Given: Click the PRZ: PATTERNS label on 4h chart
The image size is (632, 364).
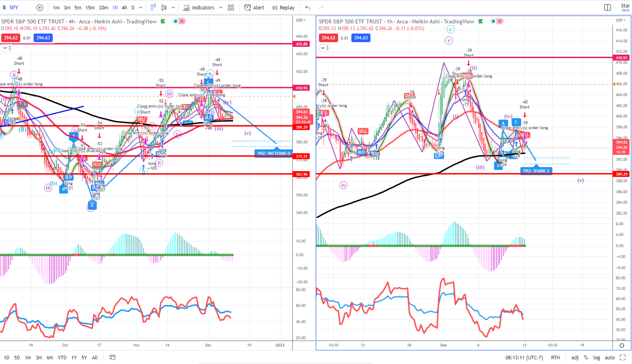Looking at the screenshot, I should 274,153.
